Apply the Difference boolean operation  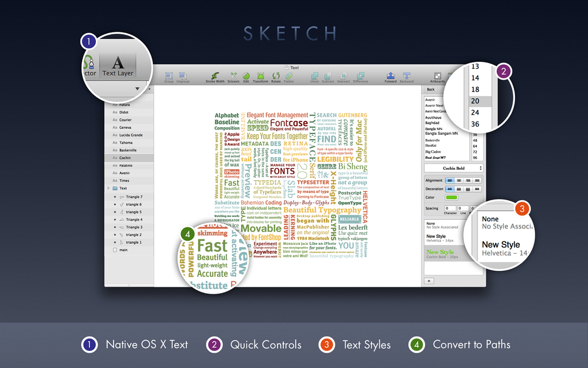(x=360, y=77)
